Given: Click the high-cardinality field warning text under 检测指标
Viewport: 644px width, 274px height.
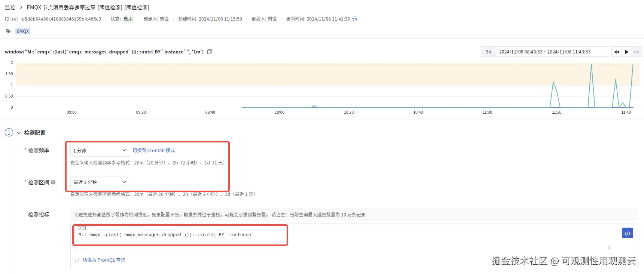Looking at the screenshot, I should pos(220,215).
